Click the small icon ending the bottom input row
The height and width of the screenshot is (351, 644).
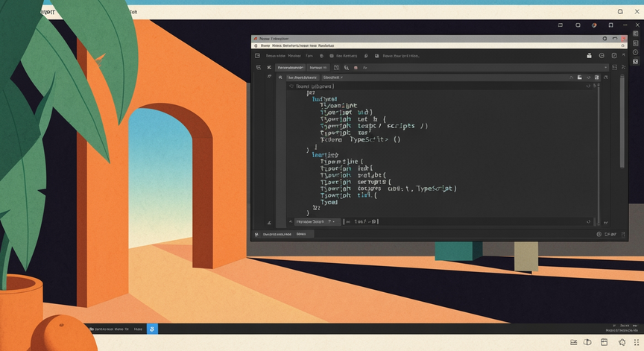589,221
